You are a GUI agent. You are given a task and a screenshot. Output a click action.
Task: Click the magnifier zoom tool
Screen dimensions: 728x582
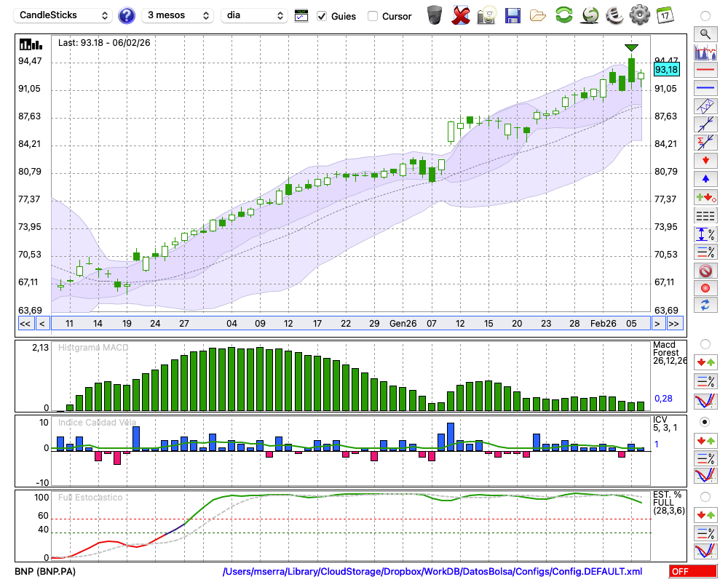click(x=705, y=33)
